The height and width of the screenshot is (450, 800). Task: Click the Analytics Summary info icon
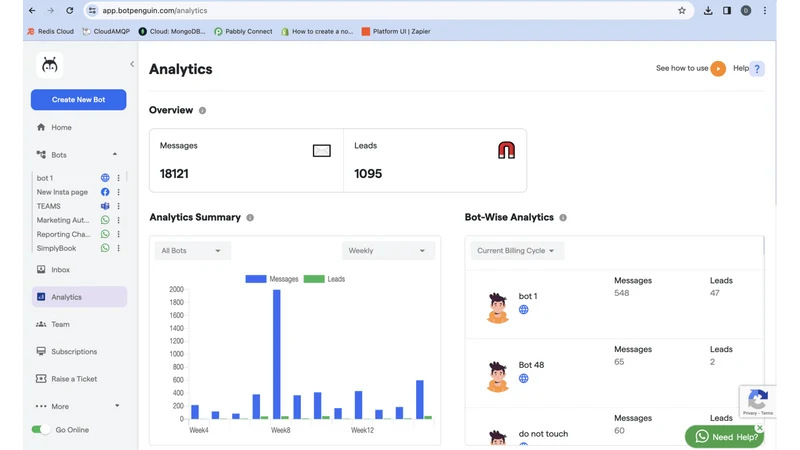250,218
